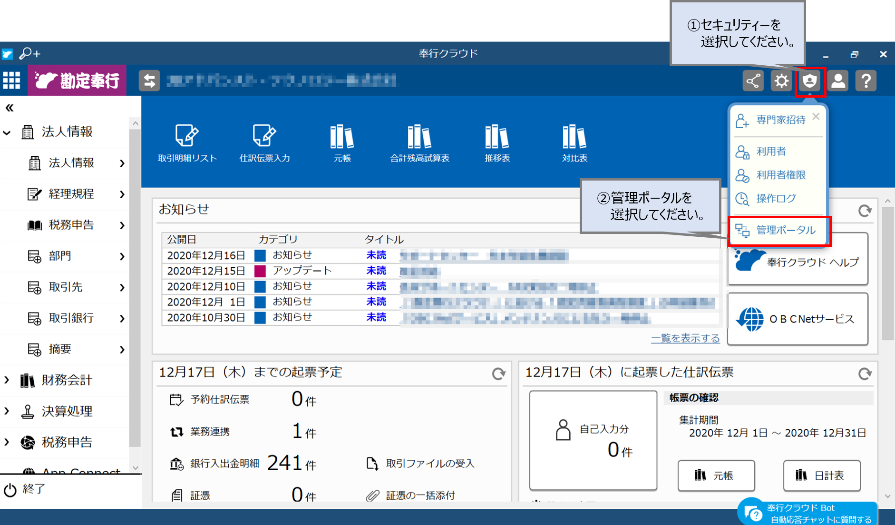Open ＯＢＣNetサービス button
The height and width of the screenshot is (525, 895).
(798, 319)
